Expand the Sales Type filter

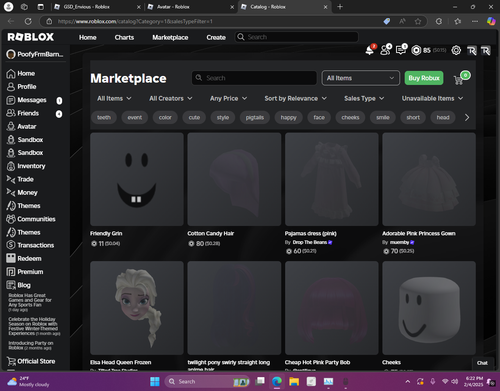click(364, 98)
